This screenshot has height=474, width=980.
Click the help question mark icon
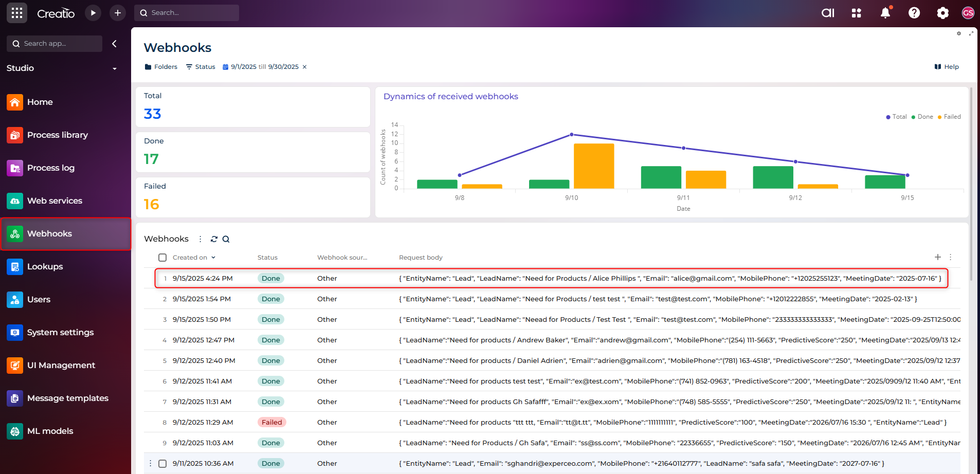pos(914,13)
